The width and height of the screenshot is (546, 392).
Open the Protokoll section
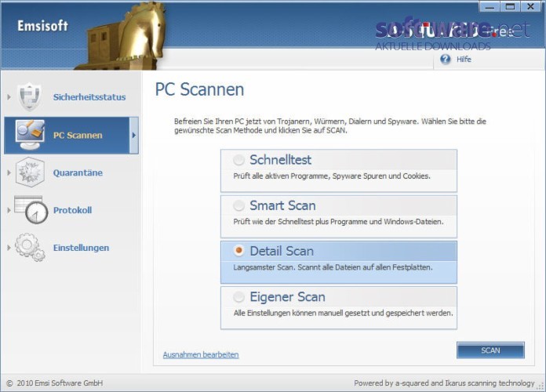(x=72, y=210)
